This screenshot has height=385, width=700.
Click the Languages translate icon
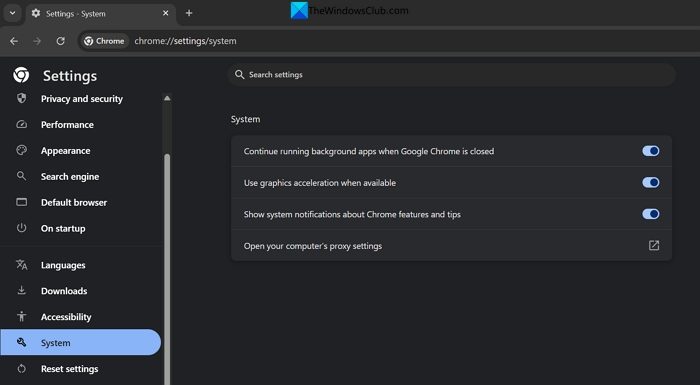(21, 264)
